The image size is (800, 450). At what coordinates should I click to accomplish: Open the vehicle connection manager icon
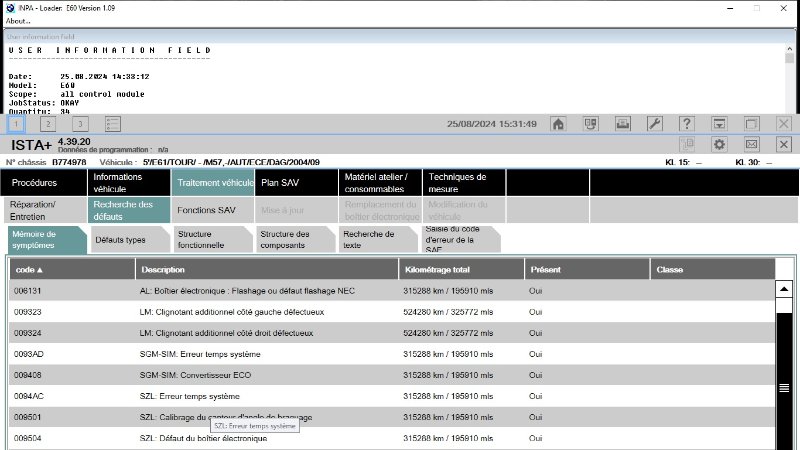coord(591,124)
